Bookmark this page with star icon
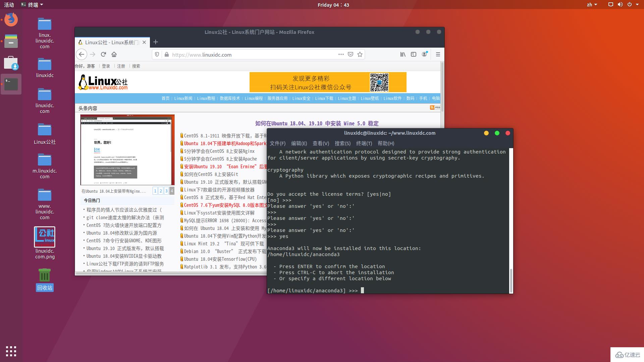The image size is (644, 362). (360, 54)
